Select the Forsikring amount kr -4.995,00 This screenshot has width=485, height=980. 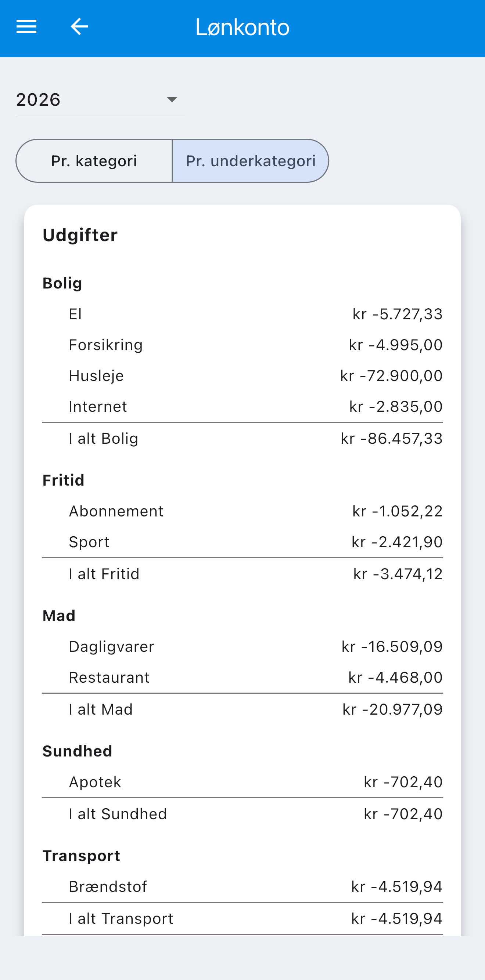396,345
